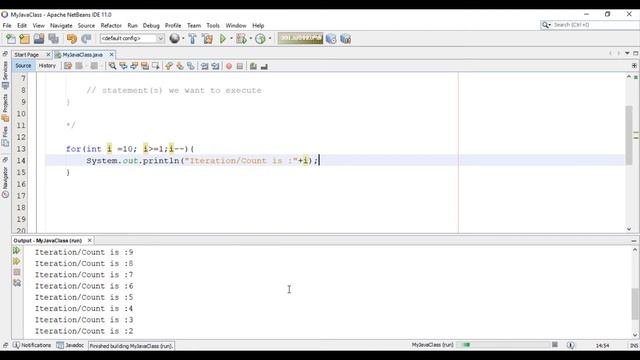Click the last cube icon in the main toolbar
Image resolution: width=640 pixels, height=360 pixels.
tap(345, 39)
